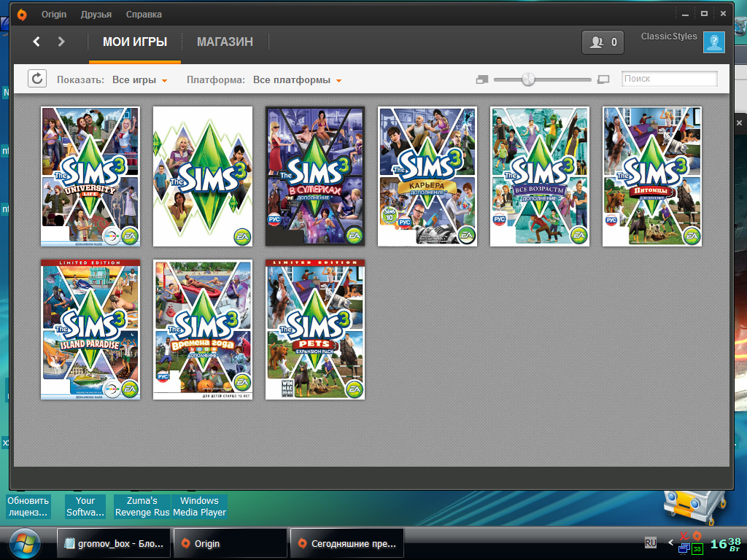Refresh the game library
The image size is (747, 560).
37,79
